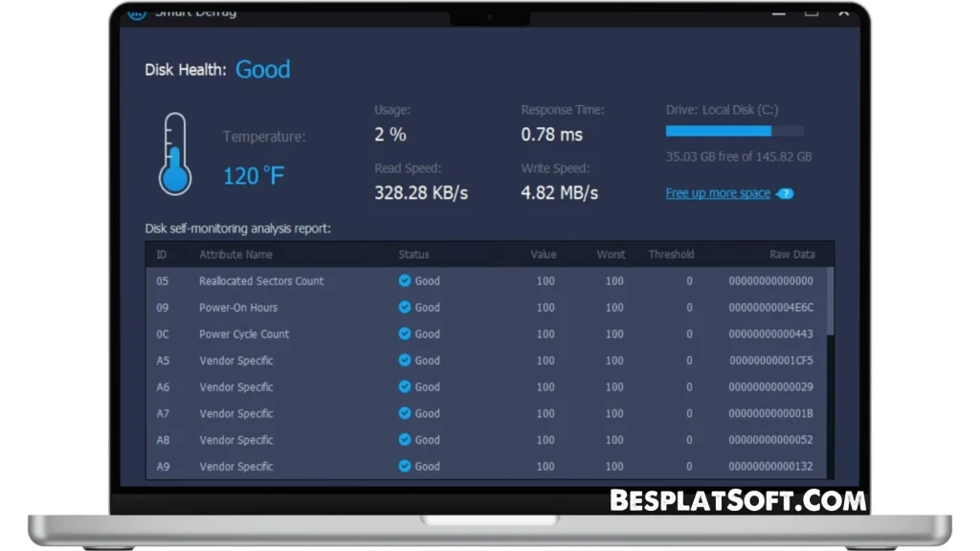Click Good status icon on row A6
Screen dimensions: 980x551
click(x=405, y=386)
